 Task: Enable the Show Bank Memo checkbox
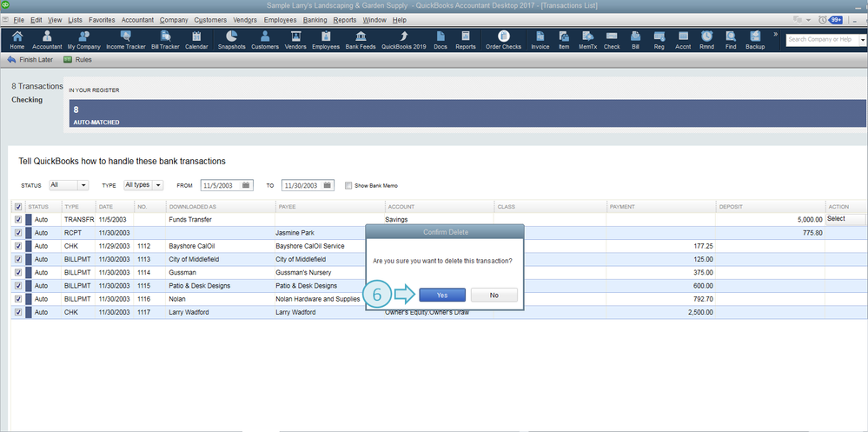point(348,185)
